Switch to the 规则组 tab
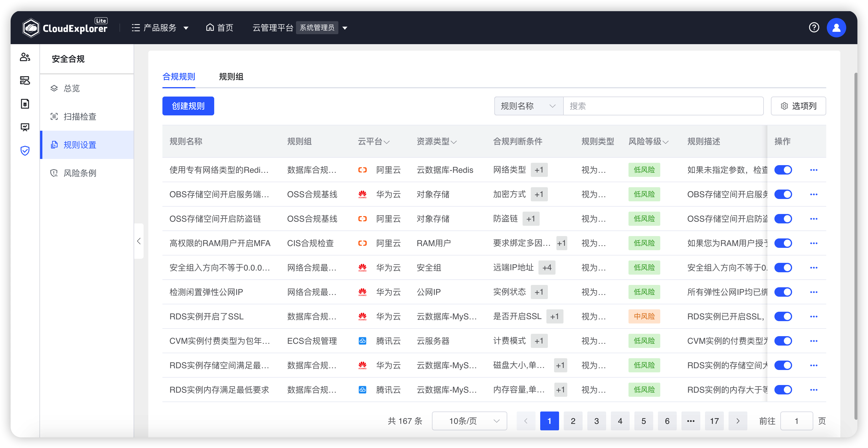Viewport: 868px width, 448px height. pos(231,77)
